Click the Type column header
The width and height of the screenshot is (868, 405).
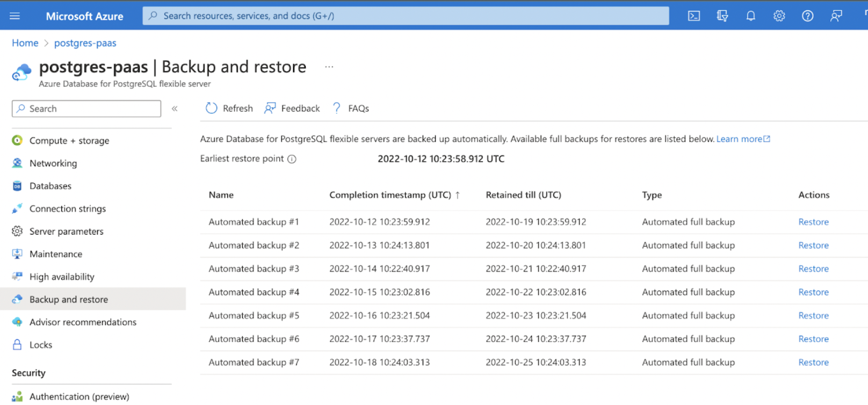[652, 195]
